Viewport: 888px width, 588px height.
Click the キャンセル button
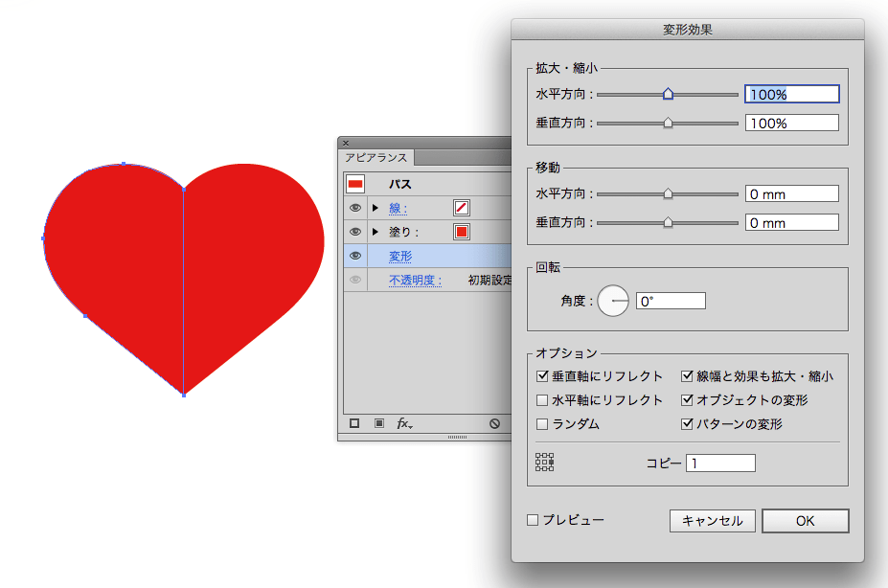point(712,521)
